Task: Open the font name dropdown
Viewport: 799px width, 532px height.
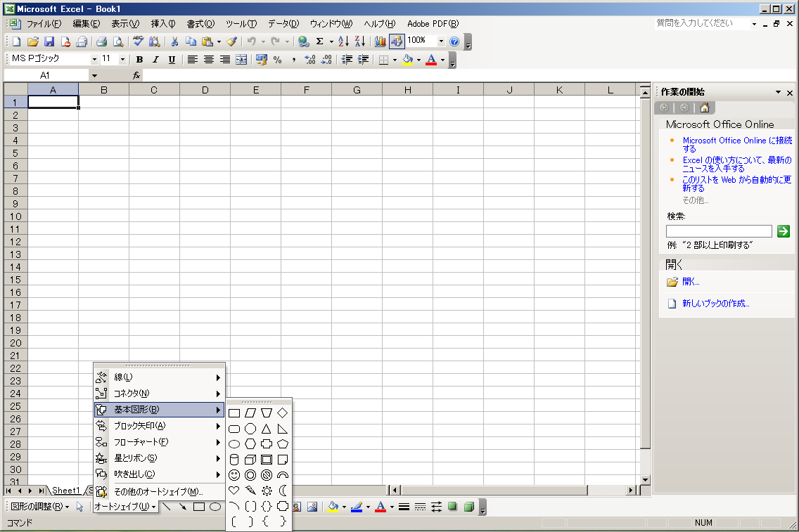Action: coord(94,60)
